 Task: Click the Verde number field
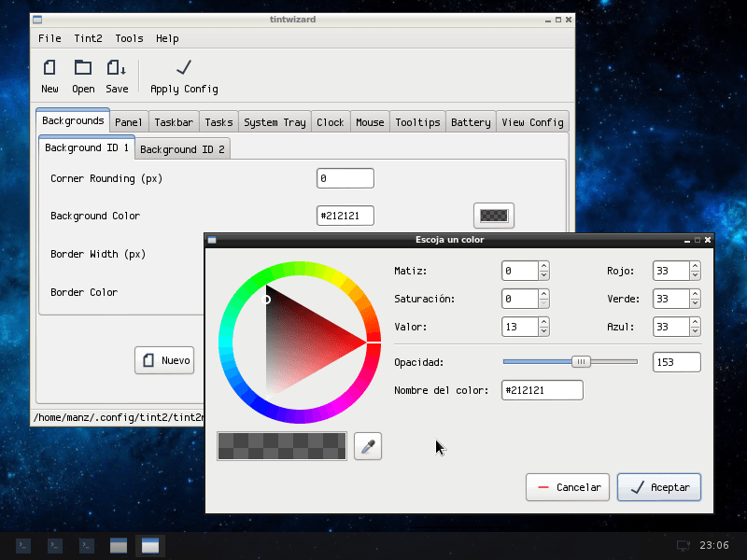671,299
